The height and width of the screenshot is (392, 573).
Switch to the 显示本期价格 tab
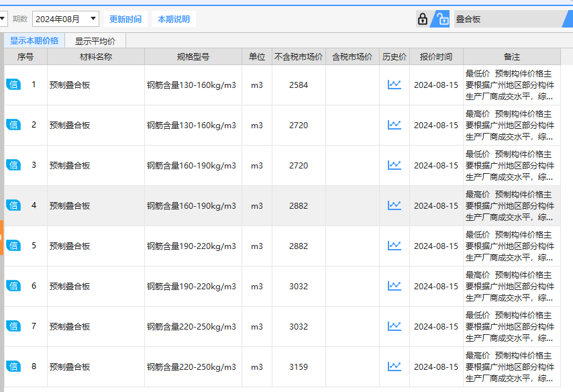pos(34,40)
